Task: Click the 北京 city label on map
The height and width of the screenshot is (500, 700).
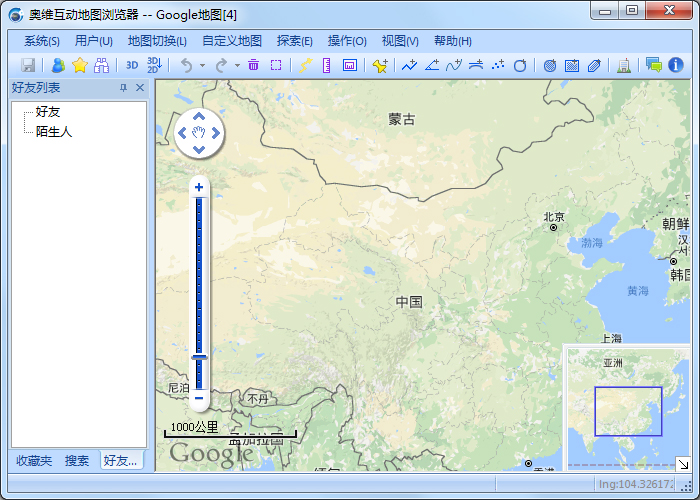Action: coord(554,217)
